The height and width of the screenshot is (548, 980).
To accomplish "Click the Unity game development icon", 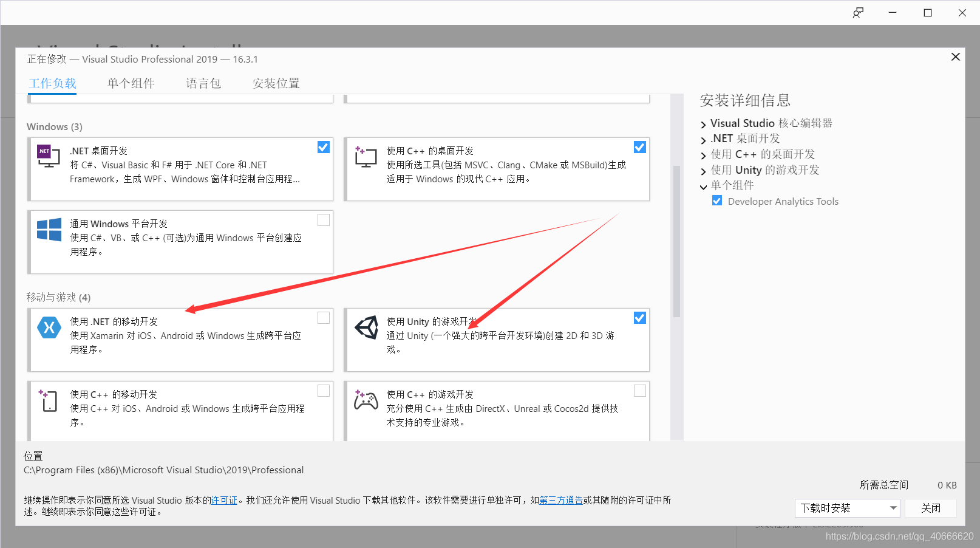I will click(366, 327).
